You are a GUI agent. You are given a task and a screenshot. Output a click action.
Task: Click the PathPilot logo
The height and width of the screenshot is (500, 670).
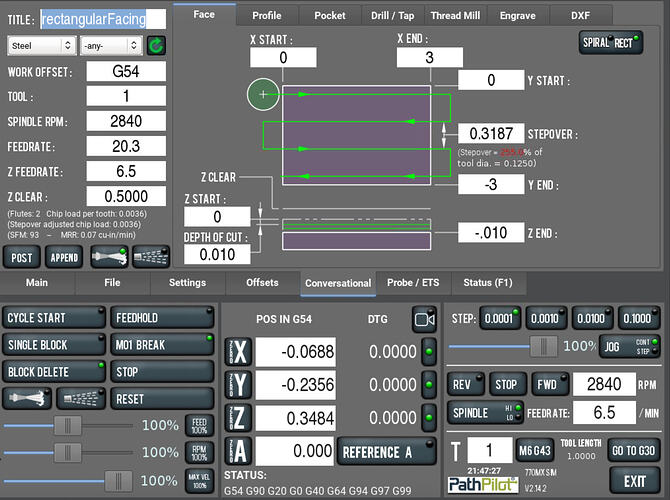tap(483, 485)
